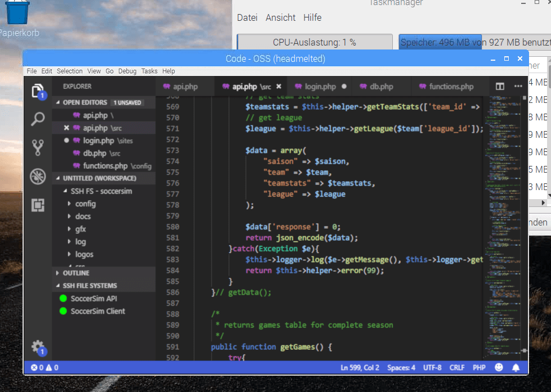Open the Search view in the activity bar

(37, 119)
